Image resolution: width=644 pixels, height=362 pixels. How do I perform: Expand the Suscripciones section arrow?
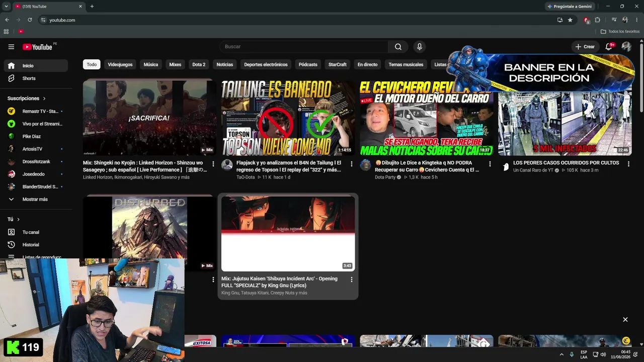click(x=44, y=99)
